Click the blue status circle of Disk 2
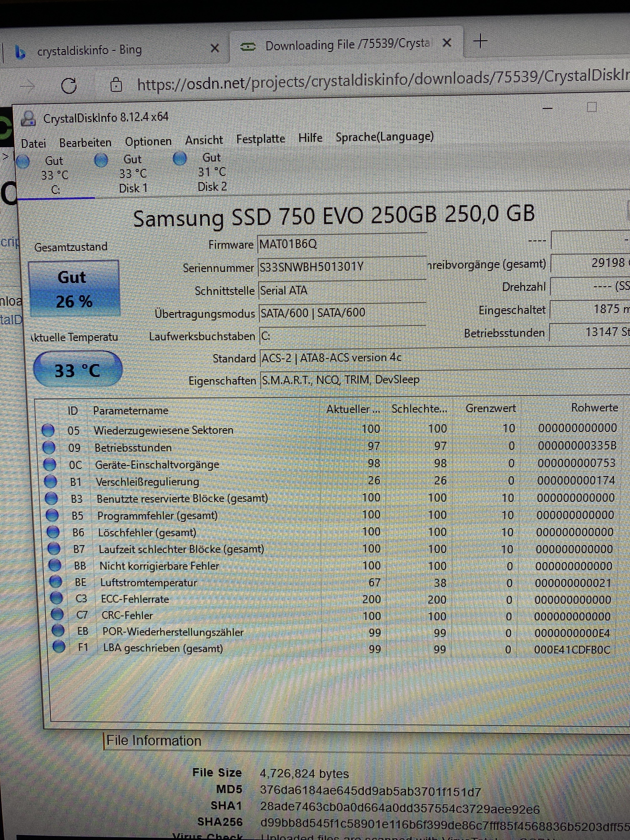The height and width of the screenshot is (840, 630). (x=180, y=158)
